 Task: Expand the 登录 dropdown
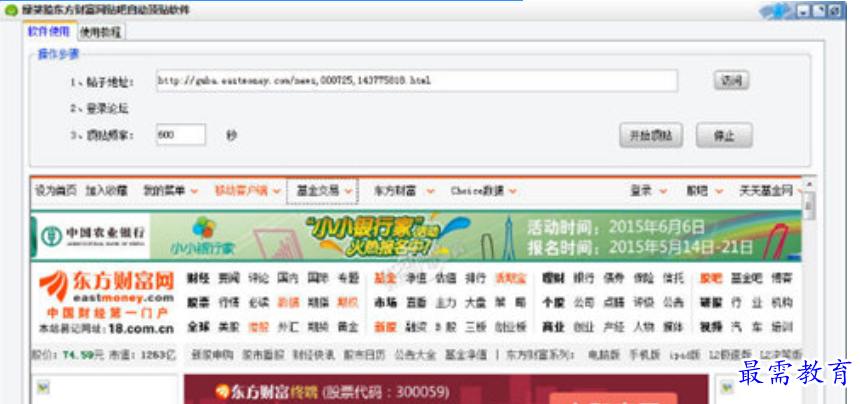pos(648,191)
